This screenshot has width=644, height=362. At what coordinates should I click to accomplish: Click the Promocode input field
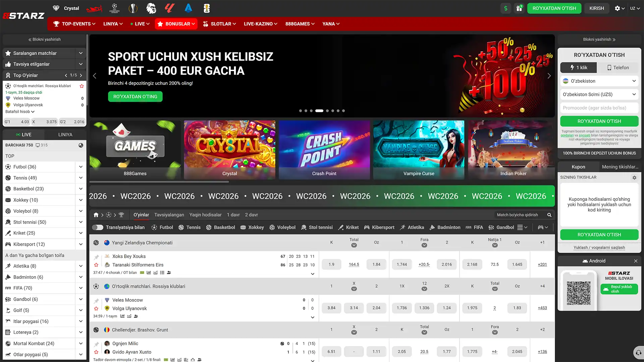click(x=599, y=108)
